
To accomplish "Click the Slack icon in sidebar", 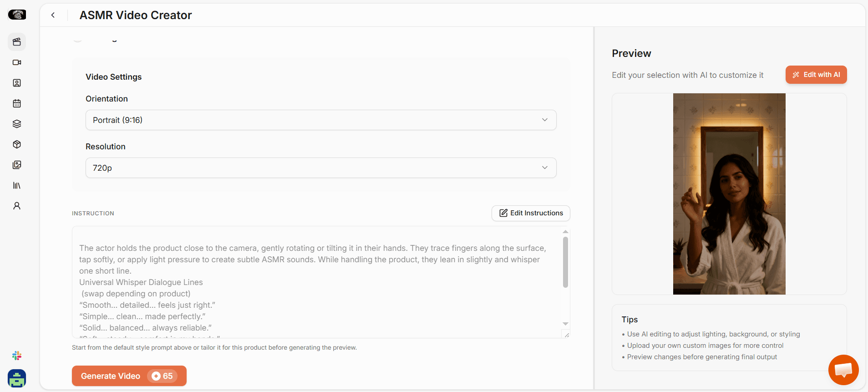I will click(x=17, y=356).
